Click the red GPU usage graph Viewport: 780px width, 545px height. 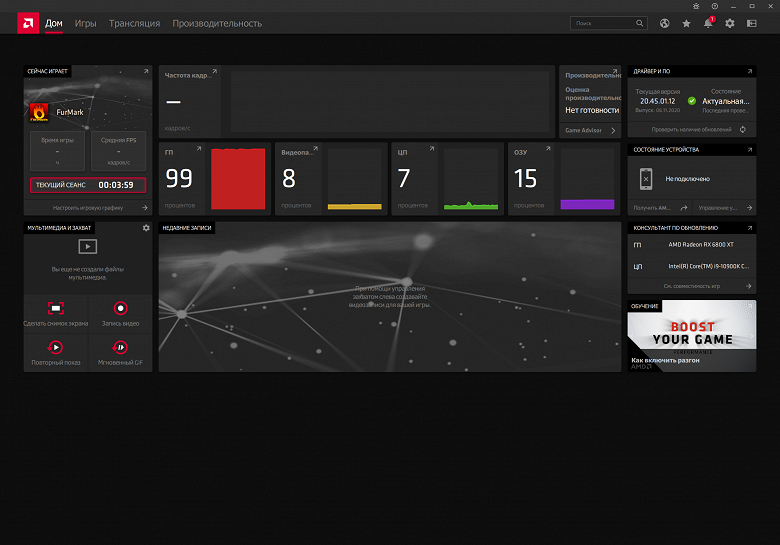pos(238,179)
